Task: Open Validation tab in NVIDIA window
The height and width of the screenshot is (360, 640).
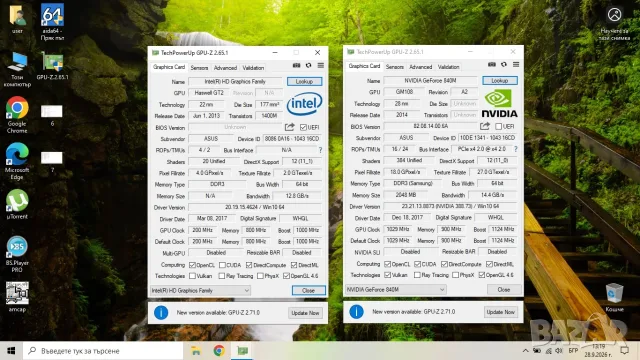Action: point(449,67)
